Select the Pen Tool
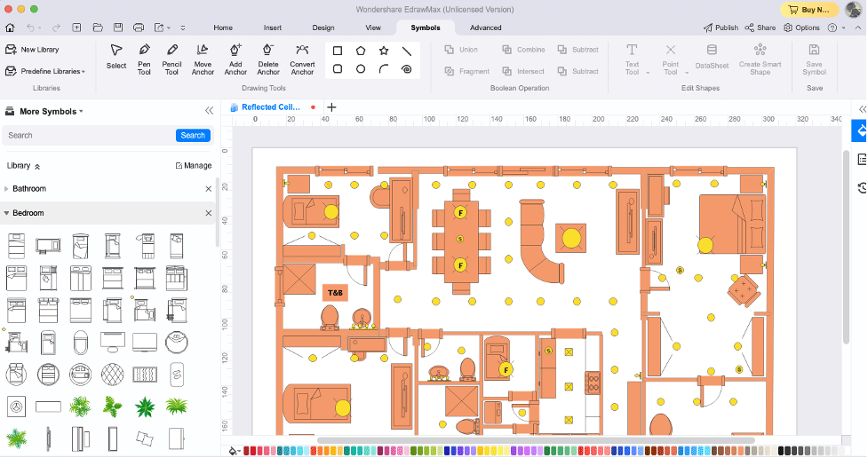This screenshot has width=868, height=458. 144,59
